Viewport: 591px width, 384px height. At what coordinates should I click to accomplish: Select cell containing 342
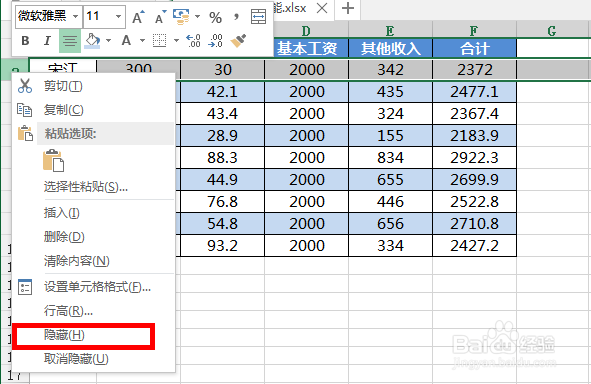[390, 70]
